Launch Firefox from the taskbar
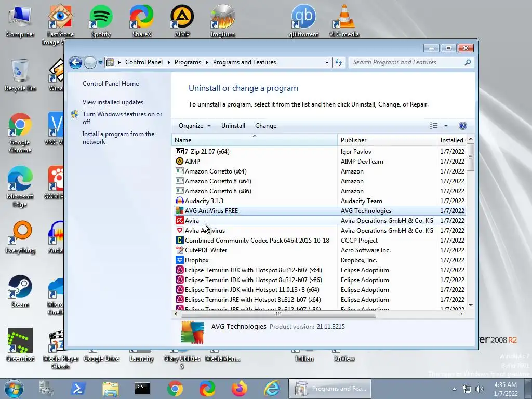 coord(240,389)
